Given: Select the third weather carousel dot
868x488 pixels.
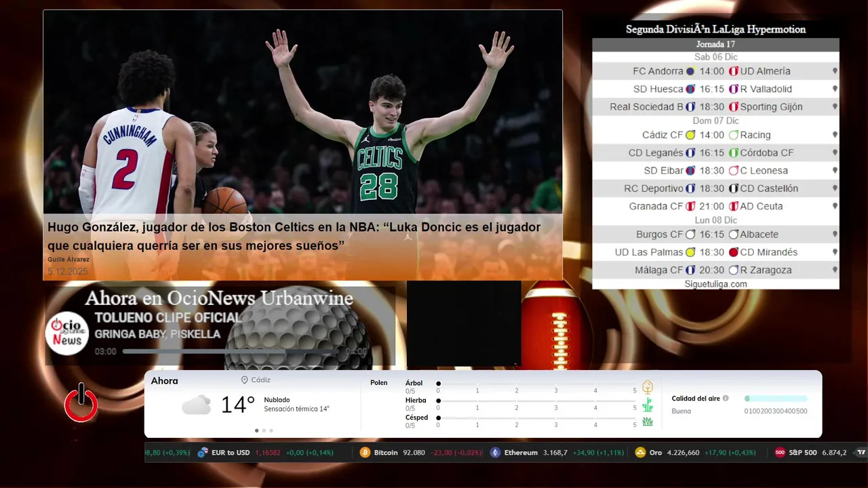Looking at the screenshot, I should coord(271,430).
